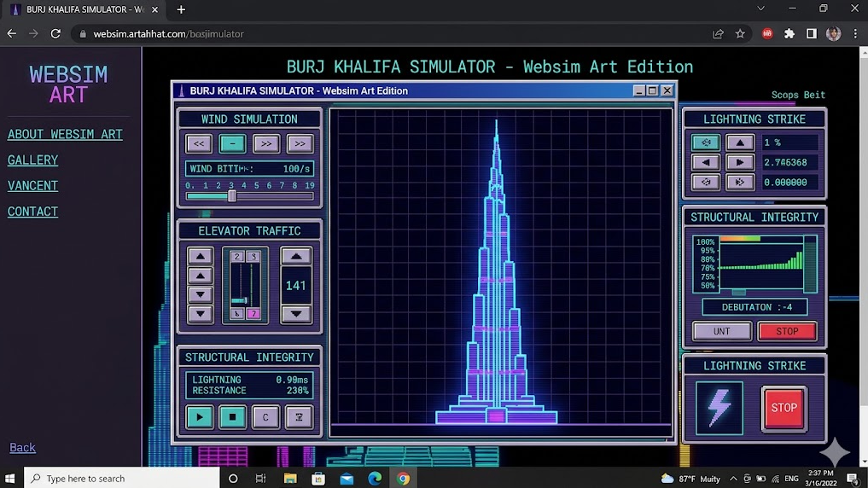Open ABOUT WEBSIM ART link
Viewport: 868px width, 488px height.
(x=65, y=135)
